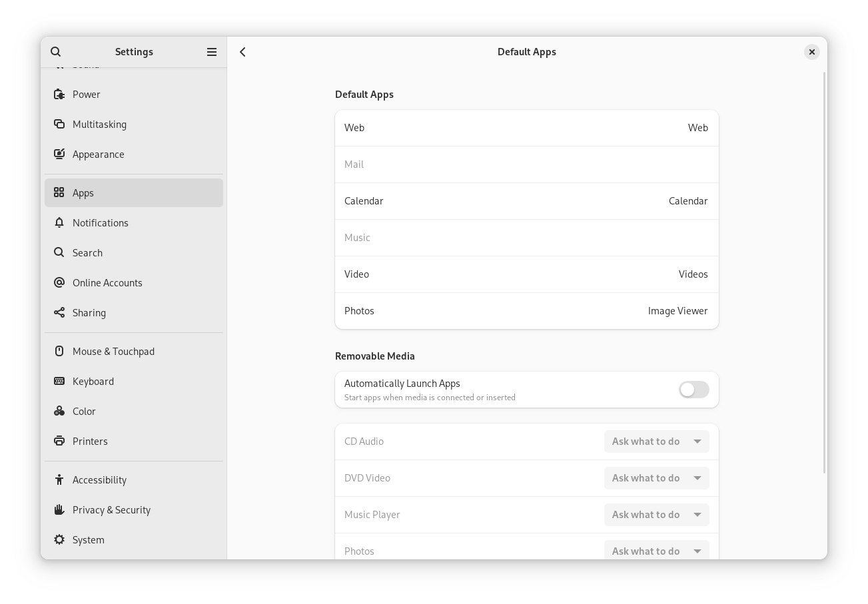Click the Printers icon in the sidebar
Screen dimensions: 868x604
pos(59,441)
